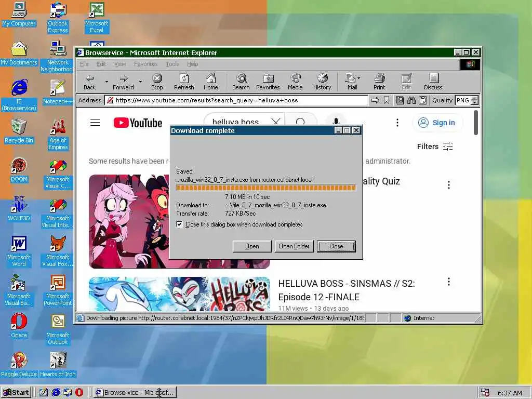Open the Help menu
The height and width of the screenshot is (399, 532).
[x=192, y=64]
